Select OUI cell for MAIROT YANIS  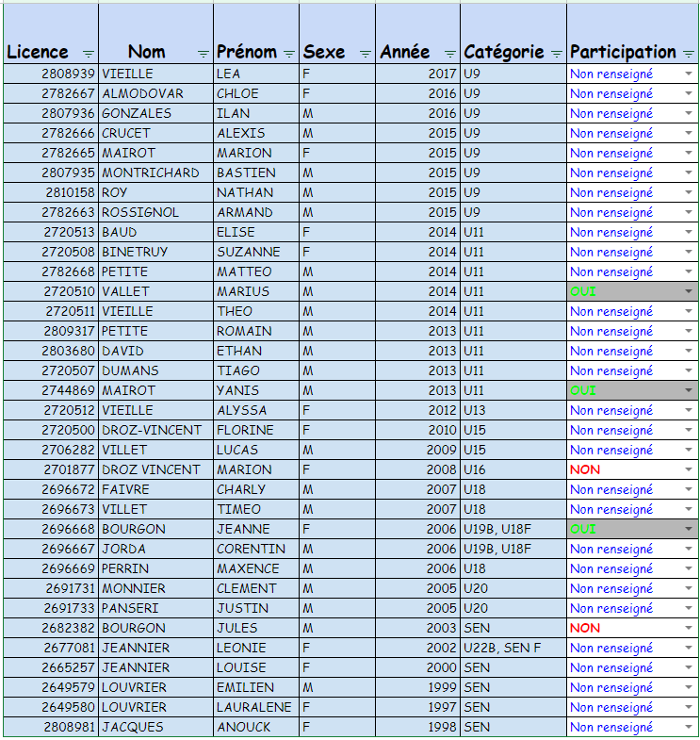(633, 390)
